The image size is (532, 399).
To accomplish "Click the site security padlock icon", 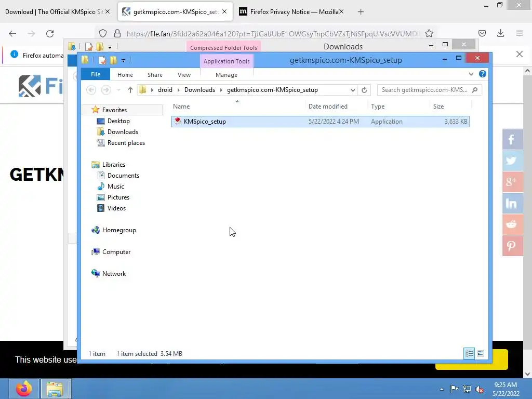I will [117, 33].
